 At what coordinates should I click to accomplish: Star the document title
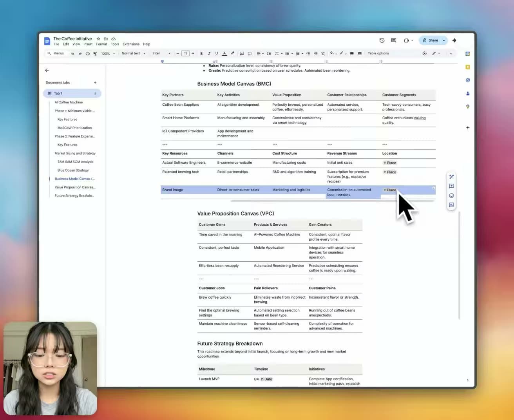click(x=98, y=39)
